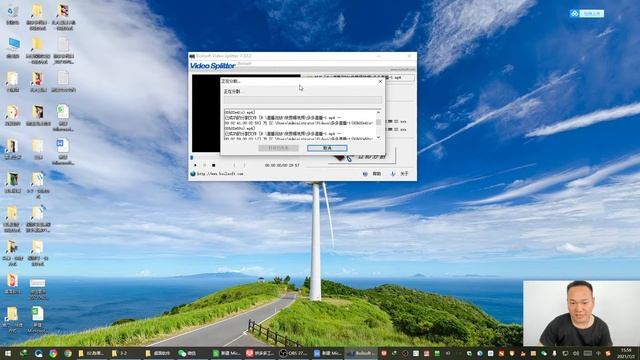Open About (关于) in Video Splitter

click(400, 174)
